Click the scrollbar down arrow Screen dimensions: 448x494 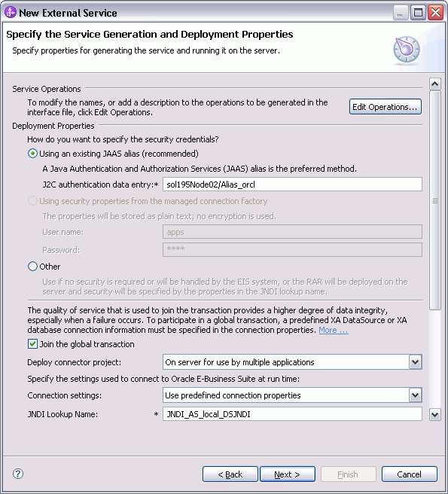[x=435, y=414]
